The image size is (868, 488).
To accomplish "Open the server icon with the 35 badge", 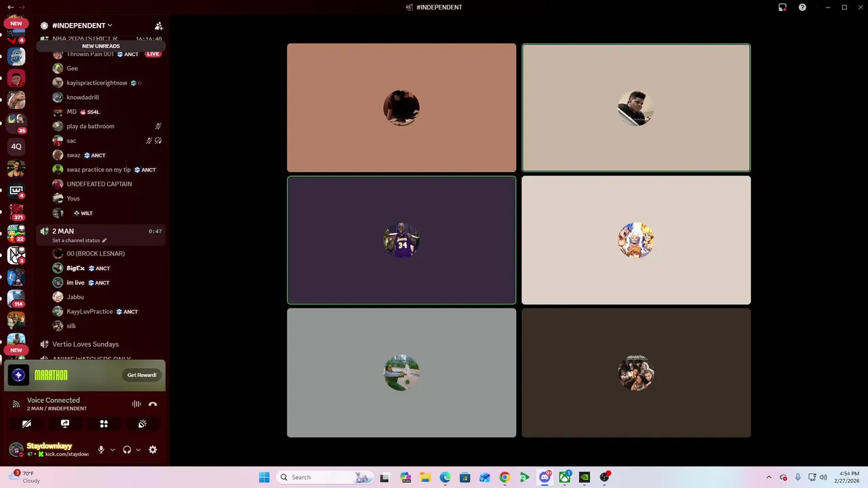I will [x=16, y=122].
